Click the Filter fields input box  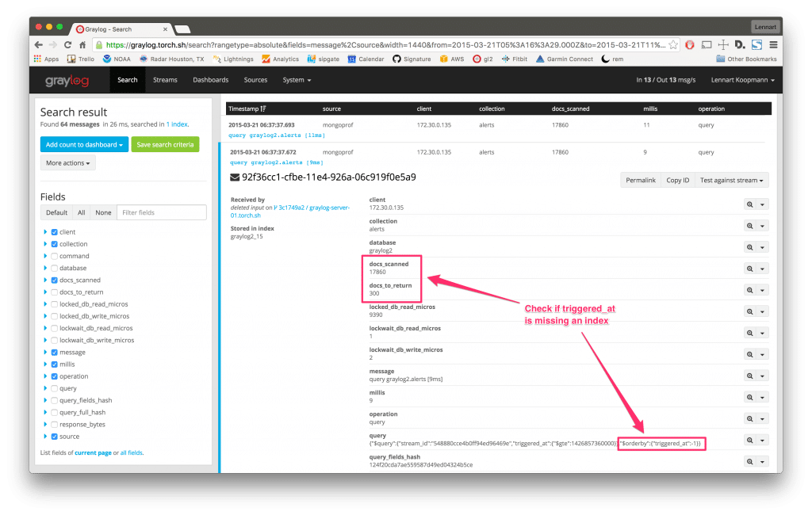162,212
